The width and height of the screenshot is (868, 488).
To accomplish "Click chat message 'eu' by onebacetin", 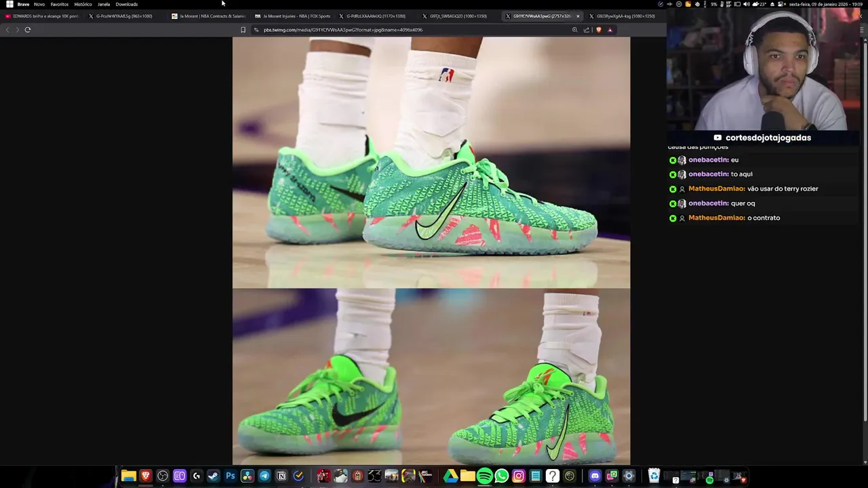I will pos(734,160).
